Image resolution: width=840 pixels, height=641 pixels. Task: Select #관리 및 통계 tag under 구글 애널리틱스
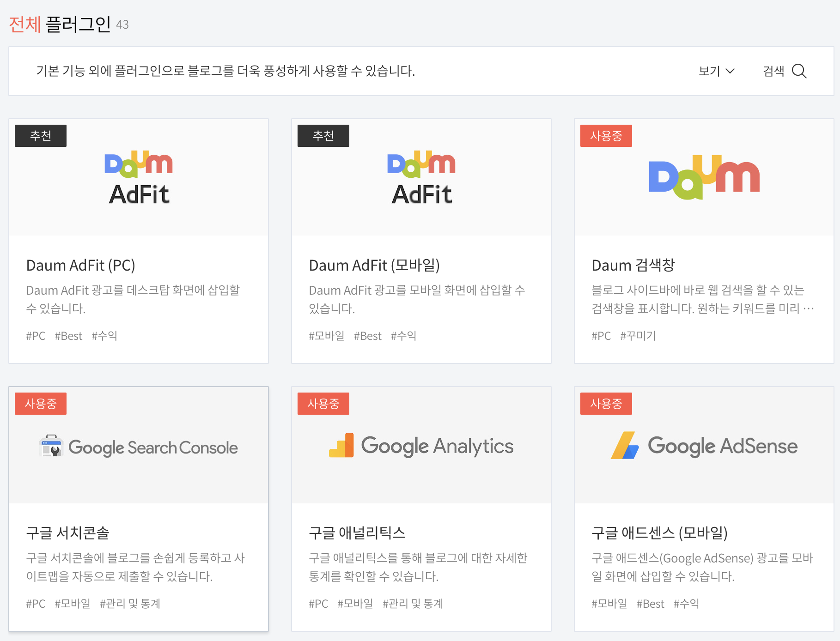(413, 604)
